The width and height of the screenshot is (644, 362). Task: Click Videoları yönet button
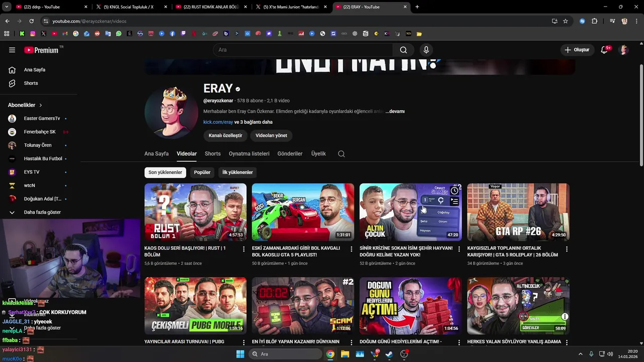271,135
